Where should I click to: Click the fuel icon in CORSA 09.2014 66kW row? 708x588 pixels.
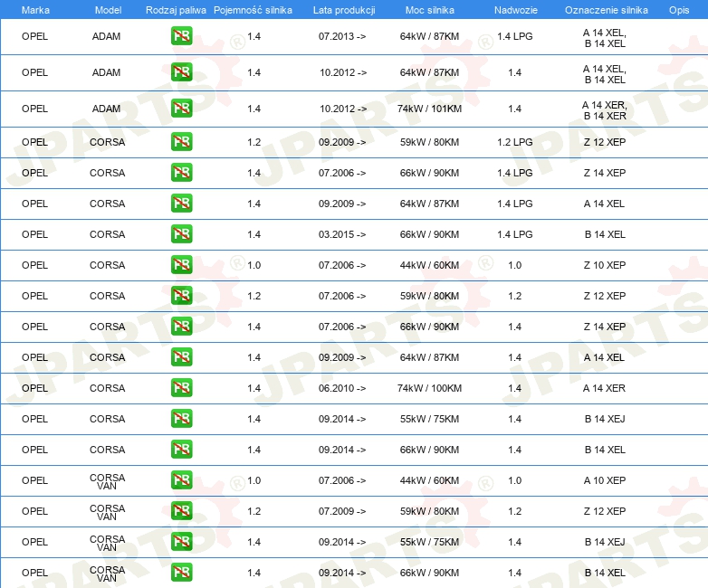click(x=181, y=449)
